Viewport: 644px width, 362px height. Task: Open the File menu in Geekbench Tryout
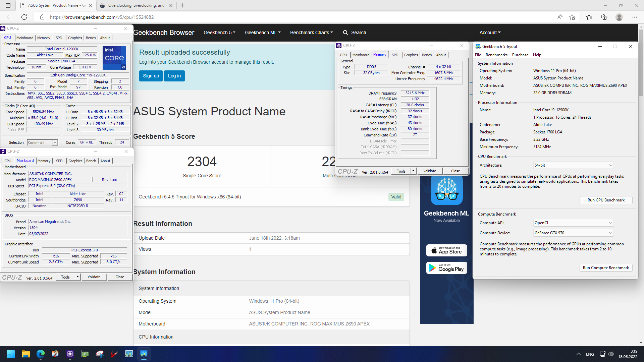478,55
